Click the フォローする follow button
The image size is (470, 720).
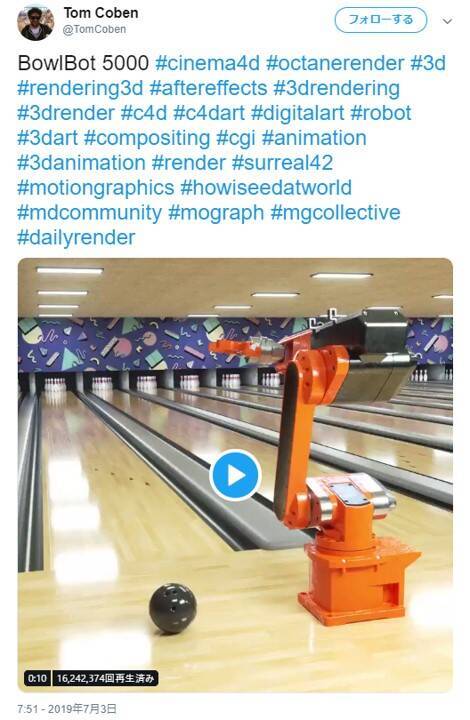381,20
